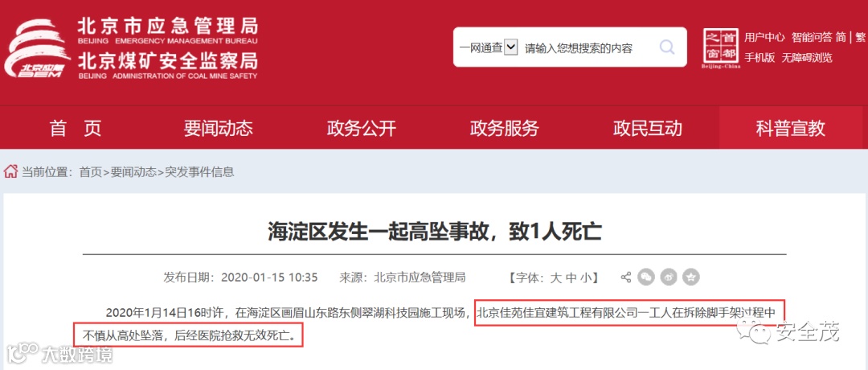This screenshot has height=370, width=868.
Task: Open the 首都之窗 Beijing-China logo
Action: (721, 49)
